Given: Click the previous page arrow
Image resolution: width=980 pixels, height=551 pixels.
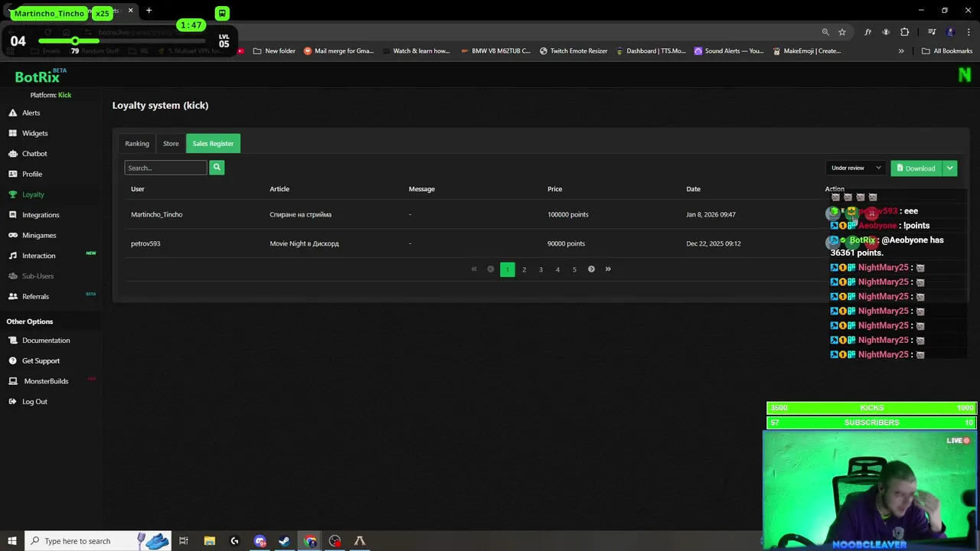Looking at the screenshot, I should (x=491, y=269).
